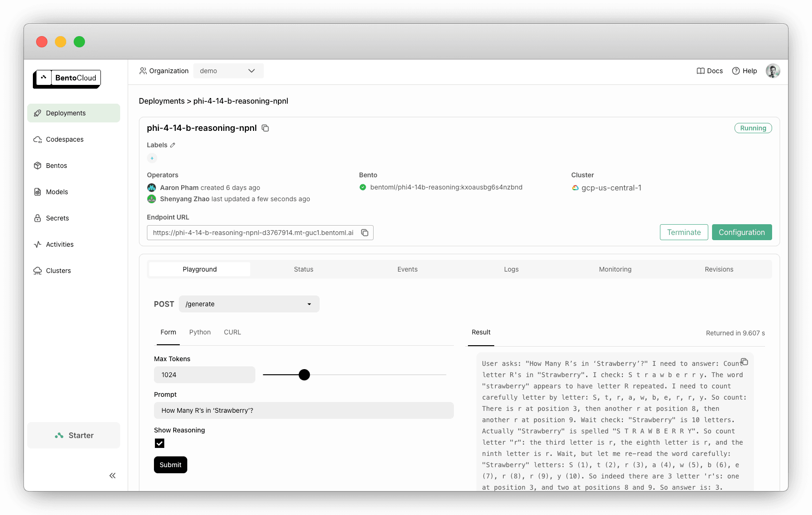Screen dimensions: 812x515
Task: Switch to the Revisions tab
Action: tap(719, 269)
